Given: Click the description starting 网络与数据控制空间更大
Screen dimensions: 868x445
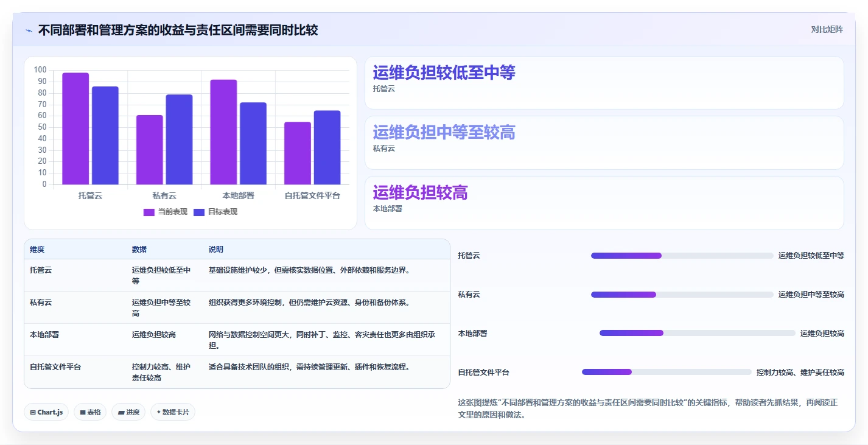Looking at the screenshot, I should (x=322, y=340).
